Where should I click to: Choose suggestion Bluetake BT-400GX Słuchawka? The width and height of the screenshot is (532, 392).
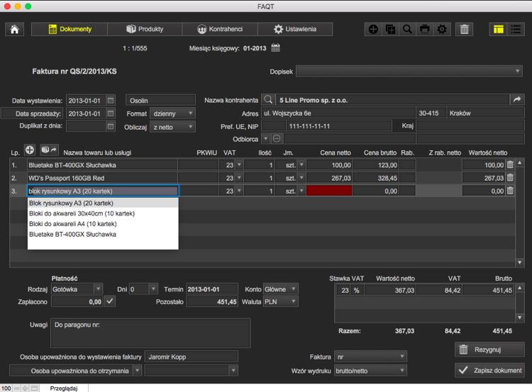pos(103,235)
